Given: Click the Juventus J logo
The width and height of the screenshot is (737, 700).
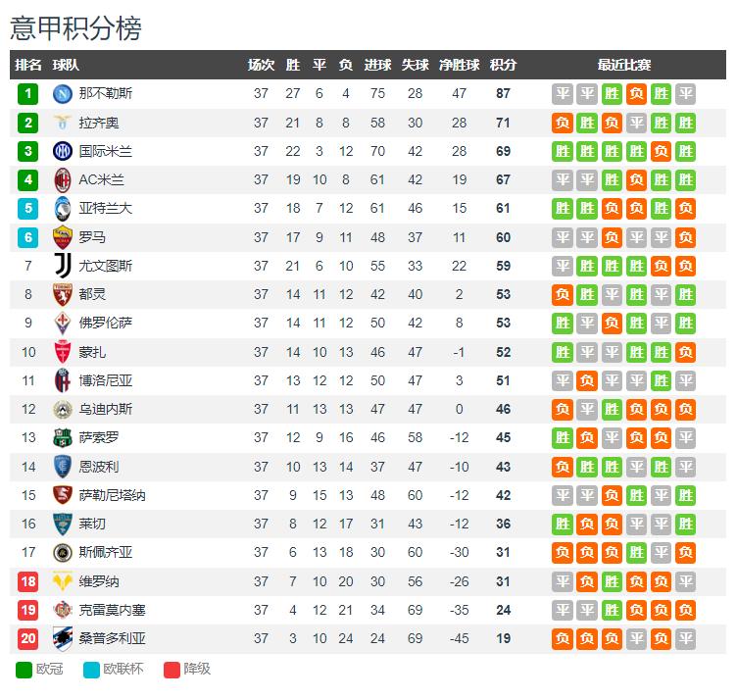Looking at the screenshot, I should (x=63, y=266).
